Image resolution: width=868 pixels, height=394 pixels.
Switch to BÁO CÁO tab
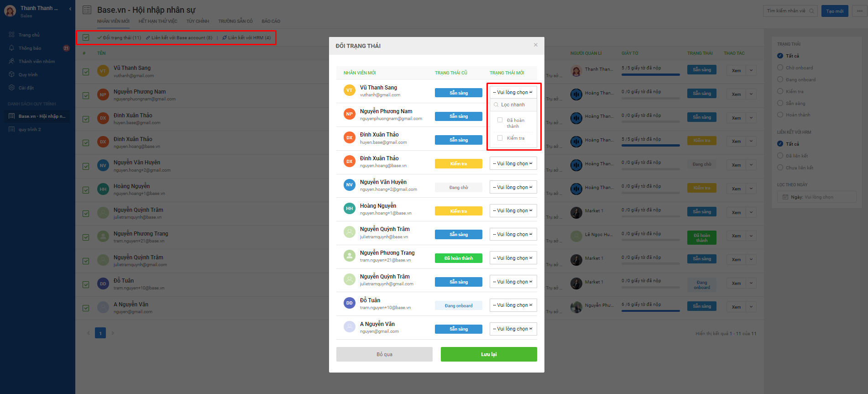pos(271,21)
